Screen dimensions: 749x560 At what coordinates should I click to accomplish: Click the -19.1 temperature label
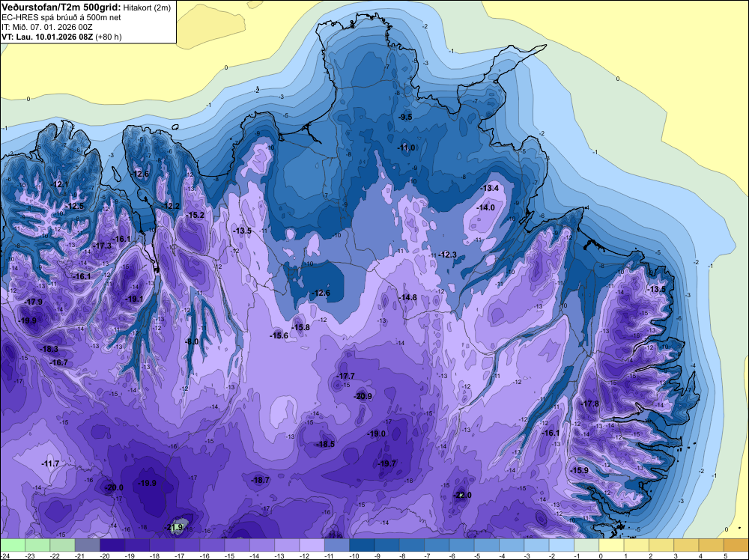[x=134, y=299]
